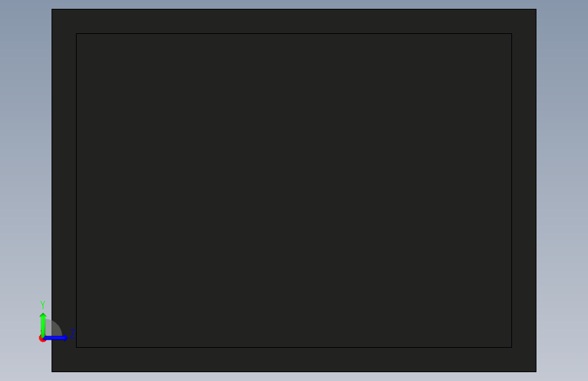Click the green Y axis label
This screenshot has height=381, width=588.
coord(43,305)
